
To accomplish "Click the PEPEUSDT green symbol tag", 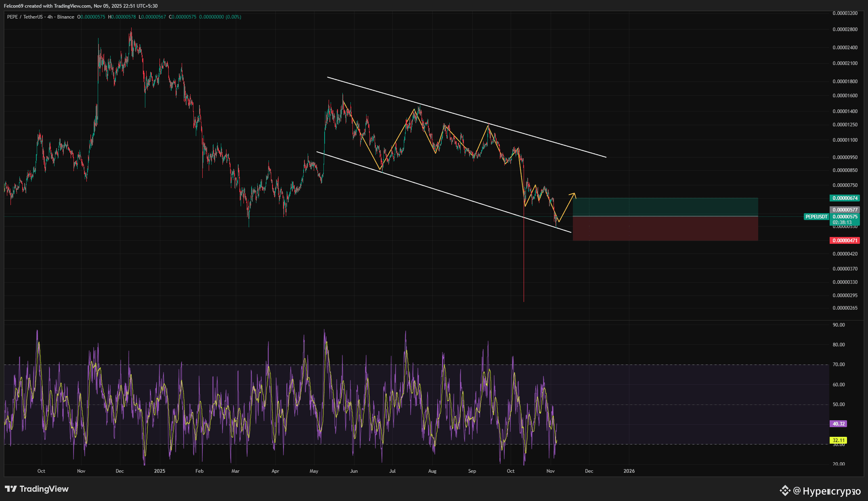I will 816,217.
